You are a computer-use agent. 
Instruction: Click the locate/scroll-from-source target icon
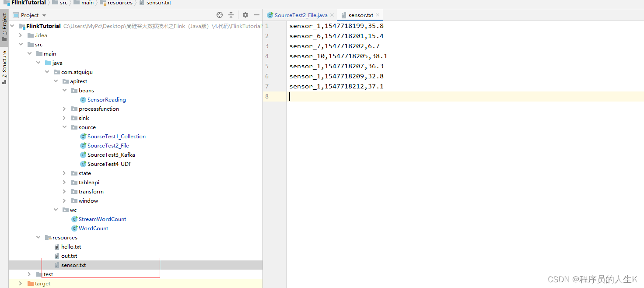(x=220, y=15)
